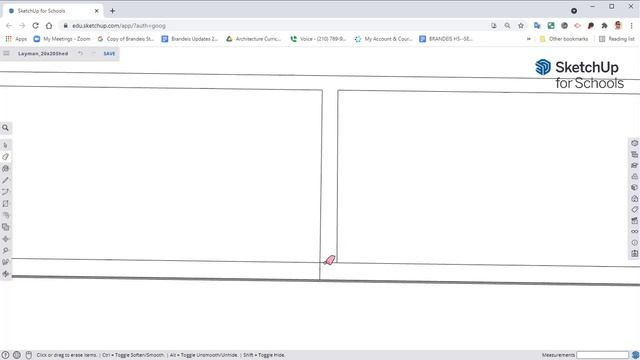Bookmark this page with star icon
The width and height of the screenshot is (640, 360).
521,26
